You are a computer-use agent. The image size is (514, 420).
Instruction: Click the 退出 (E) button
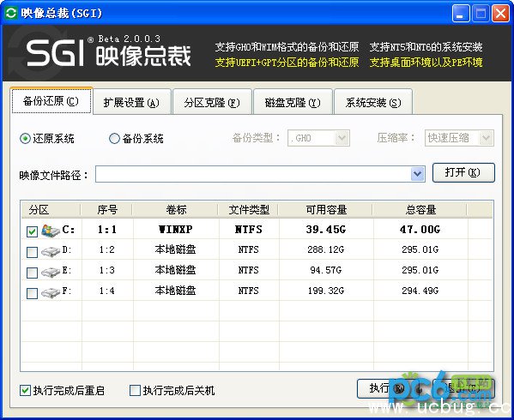[463, 388]
